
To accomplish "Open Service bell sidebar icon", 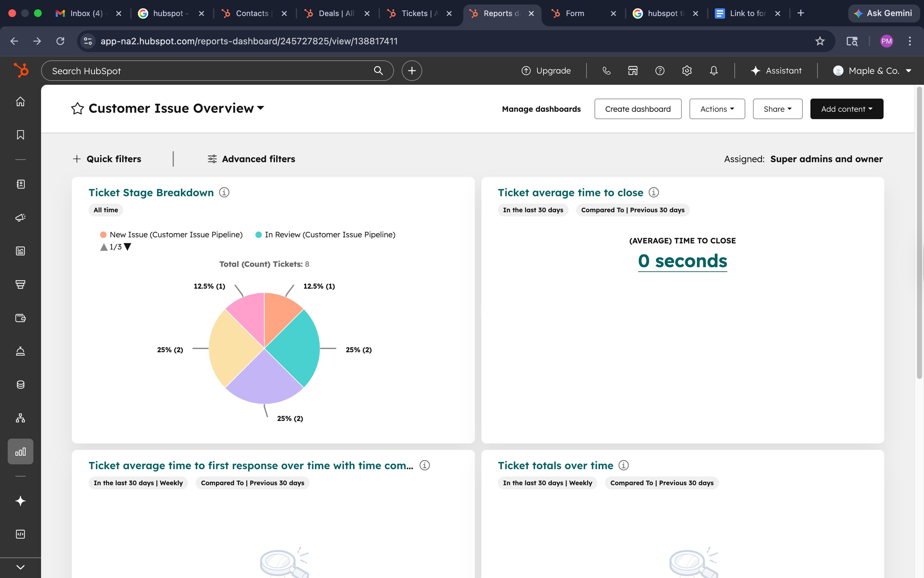I will tap(20, 351).
